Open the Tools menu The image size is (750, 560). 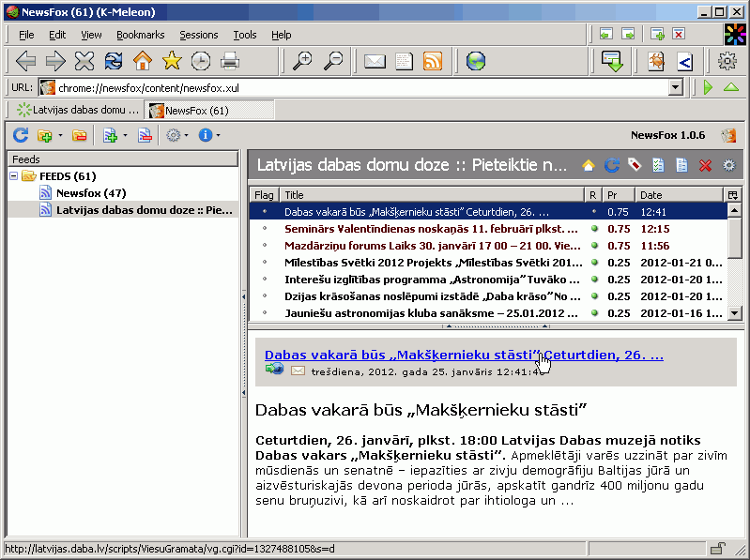coord(244,35)
